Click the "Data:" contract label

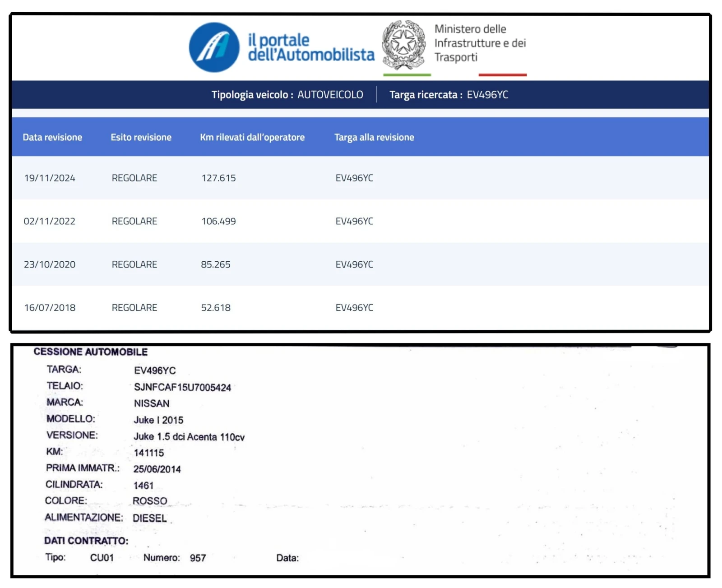[287, 559]
